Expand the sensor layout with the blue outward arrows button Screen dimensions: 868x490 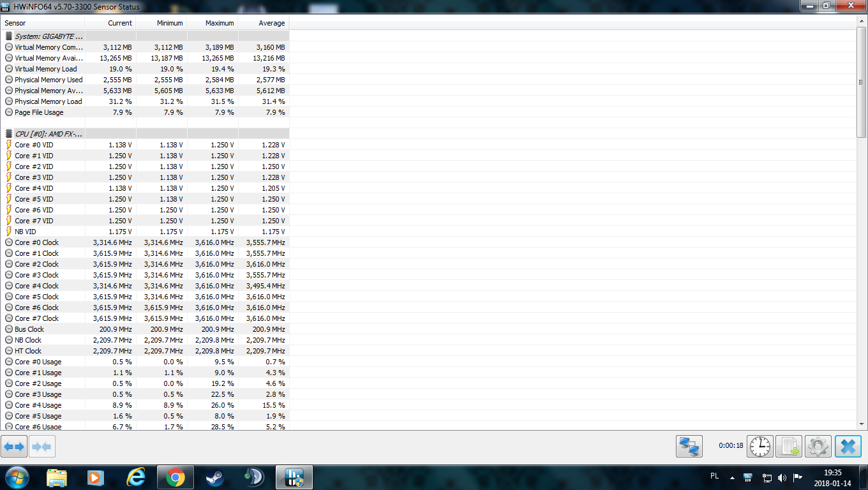(14, 447)
